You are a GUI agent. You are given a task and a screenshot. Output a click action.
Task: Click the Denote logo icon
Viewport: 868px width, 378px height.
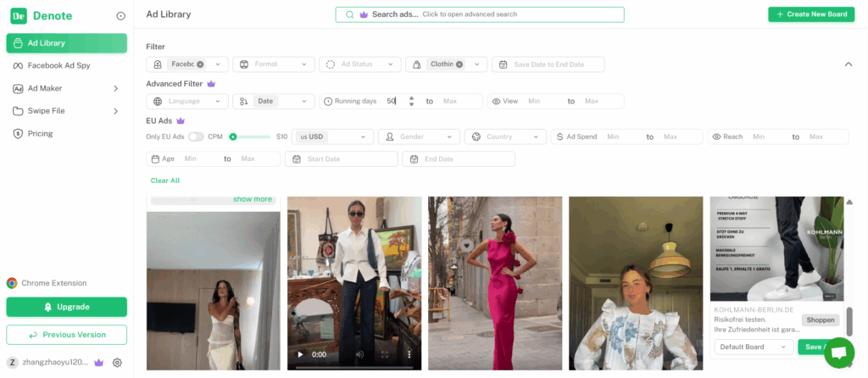pyautogui.click(x=19, y=16)
